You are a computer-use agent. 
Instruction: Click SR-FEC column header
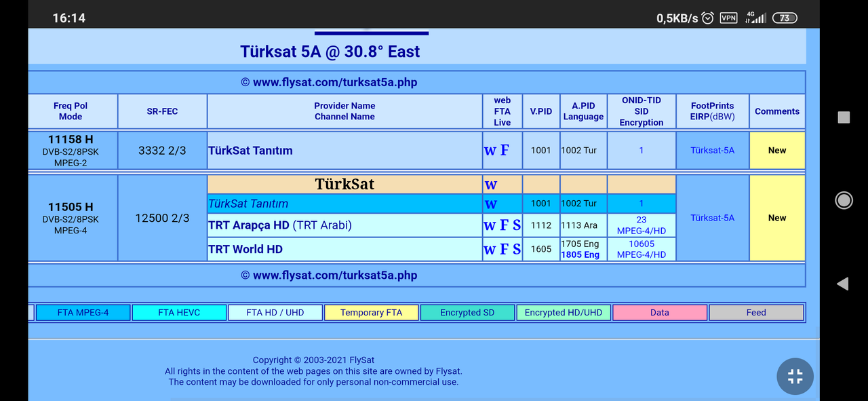(x=162, y=111)
